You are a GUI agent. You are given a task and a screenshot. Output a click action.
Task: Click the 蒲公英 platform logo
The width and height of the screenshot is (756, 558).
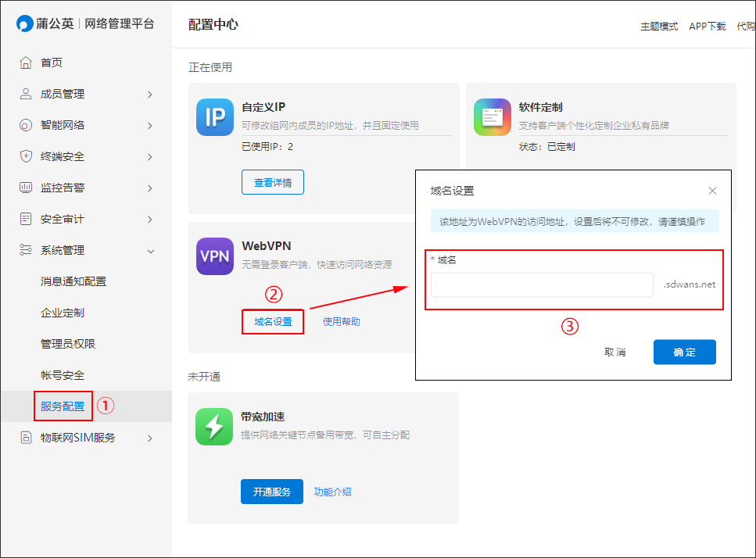coord(47,23)
